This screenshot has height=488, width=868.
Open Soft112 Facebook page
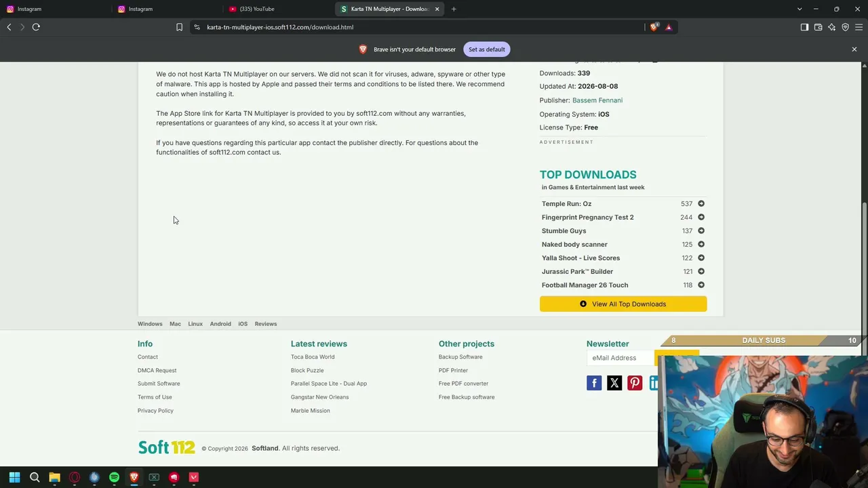click(594, 384)
